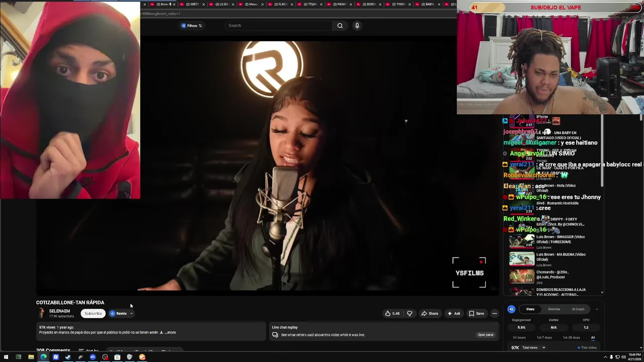644x362 pixels.
Task: Switch to the PIKANT browser tab
Action: [x=340, y=4]
